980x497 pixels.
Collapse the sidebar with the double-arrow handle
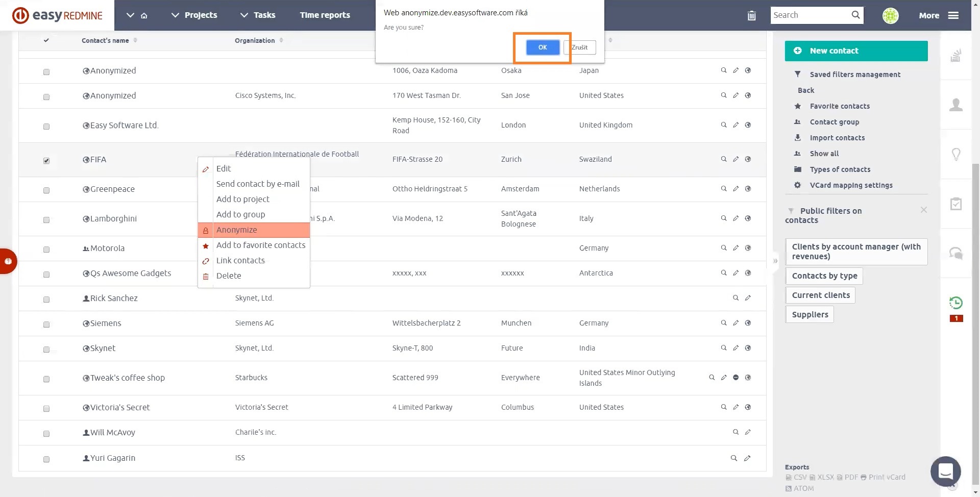775,261
